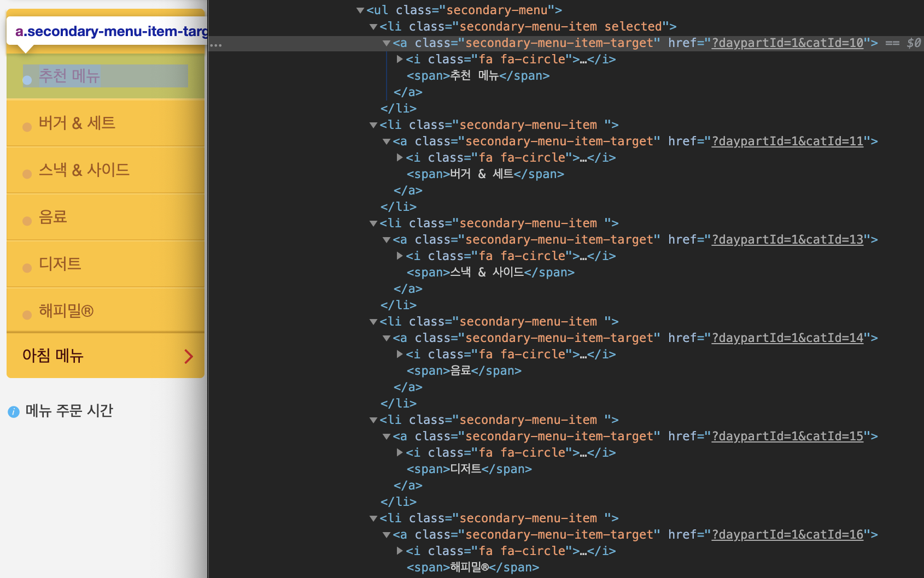Expand the fa-circle node under catId=11
The height and width of the screenshot is (578, 924).
pyautogui.click(x=400, y=157)
